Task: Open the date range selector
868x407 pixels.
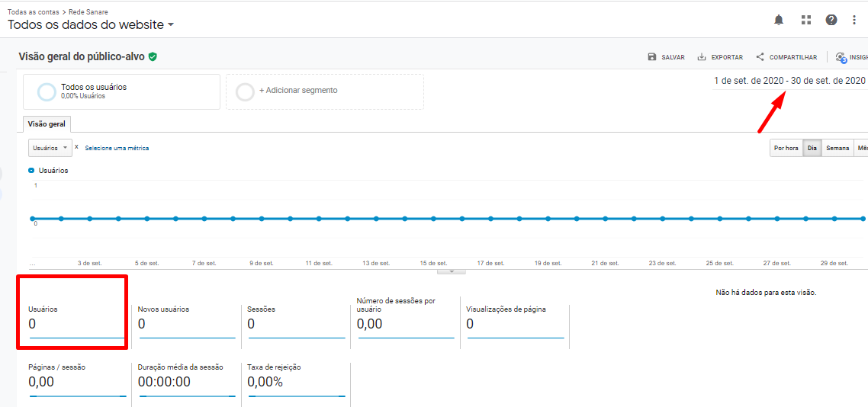Action: (789, 81)
